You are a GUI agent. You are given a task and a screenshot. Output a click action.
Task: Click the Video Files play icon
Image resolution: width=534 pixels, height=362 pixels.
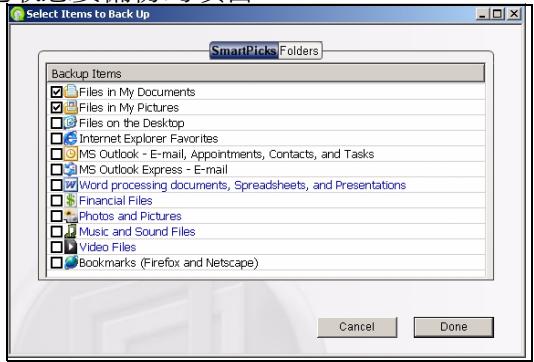tap(71, 247)
